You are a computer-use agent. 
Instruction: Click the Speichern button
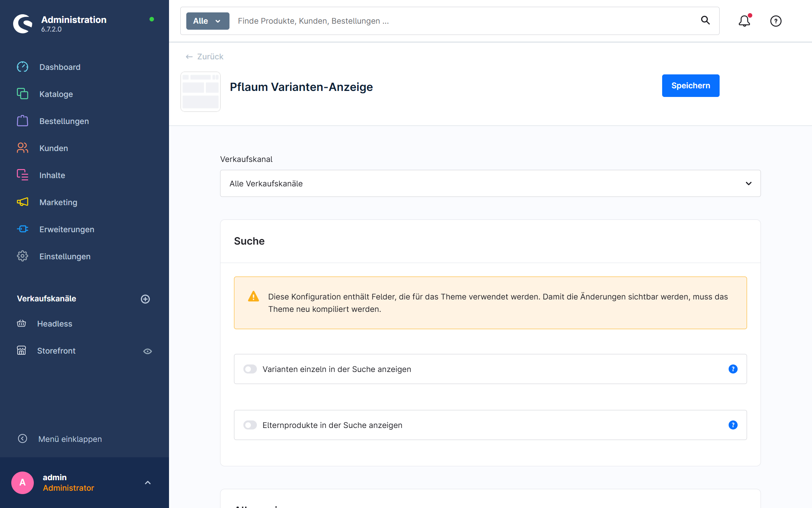pyautogui.click(x=690, y=86)
